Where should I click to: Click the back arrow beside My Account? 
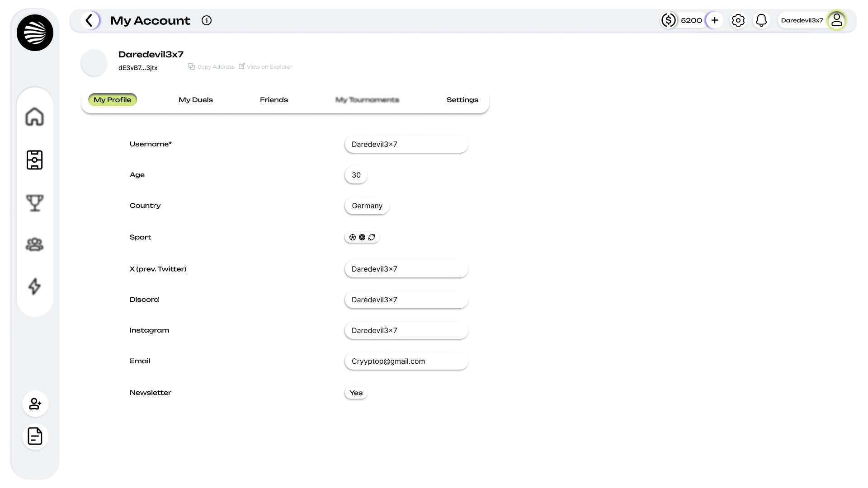[x=90, y=20]
